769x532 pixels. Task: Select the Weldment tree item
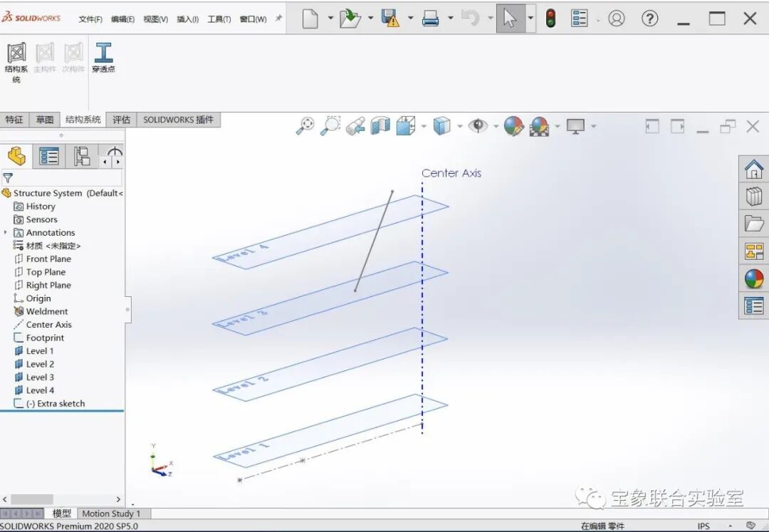(x=46, y=311)
